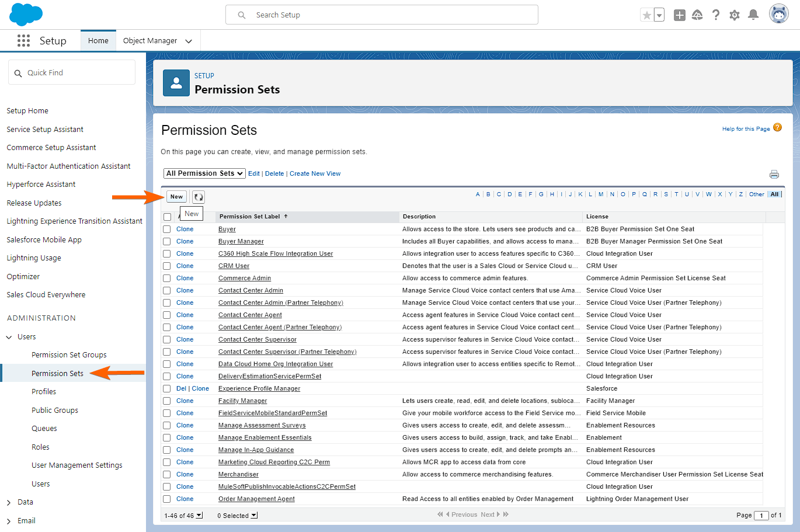Click the New permission set button
800x532 pixels.
point(176,197)
